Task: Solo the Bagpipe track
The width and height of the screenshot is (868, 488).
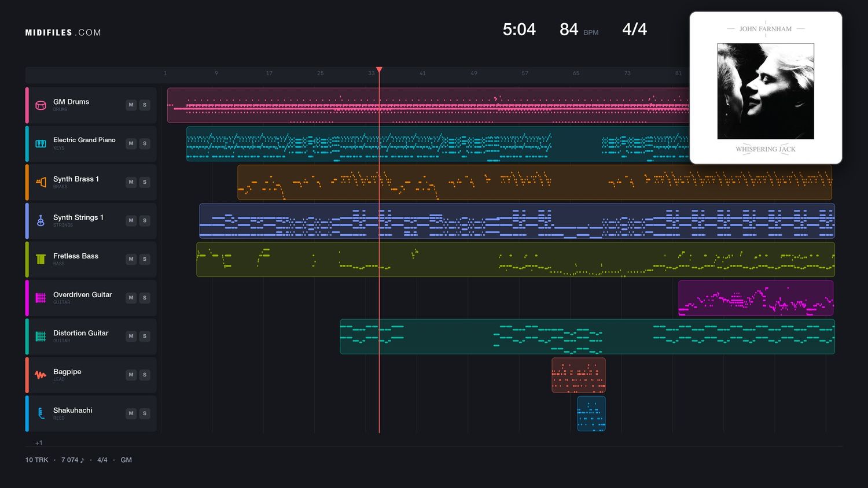Action: pos(145,375)
